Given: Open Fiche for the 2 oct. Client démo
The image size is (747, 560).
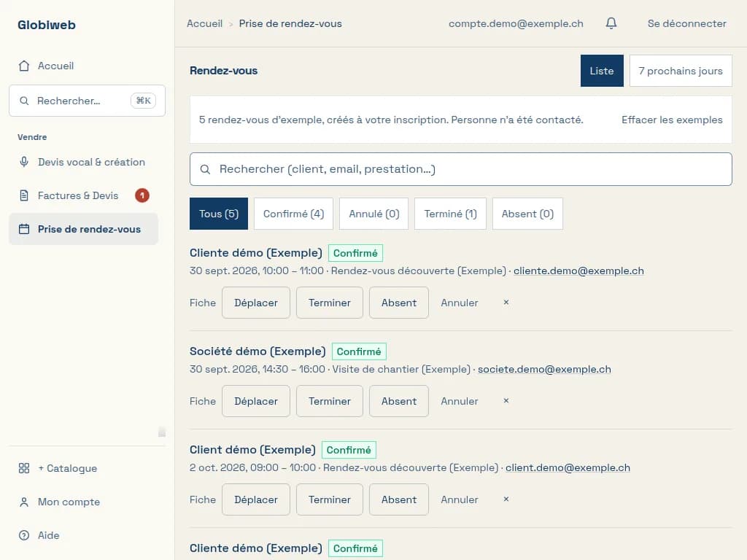Looking at the screenshot, I should pos(203,499).
